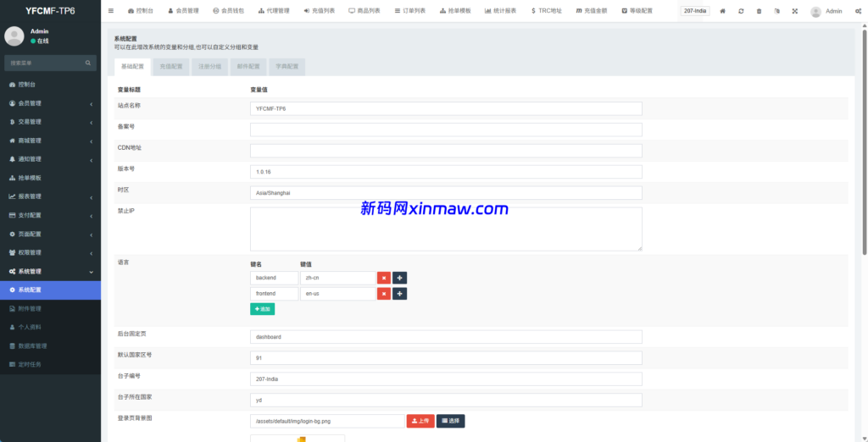Toggle the sidebar hamburger menu icon
Image resolution: width=868 pixels, height=442 pixels.
coord(111,11)
